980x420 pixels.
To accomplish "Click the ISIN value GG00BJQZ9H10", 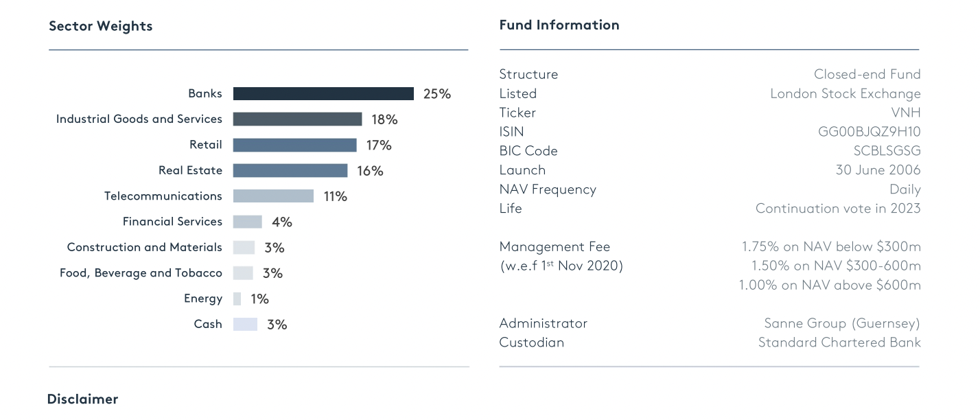I will point(865,132).
